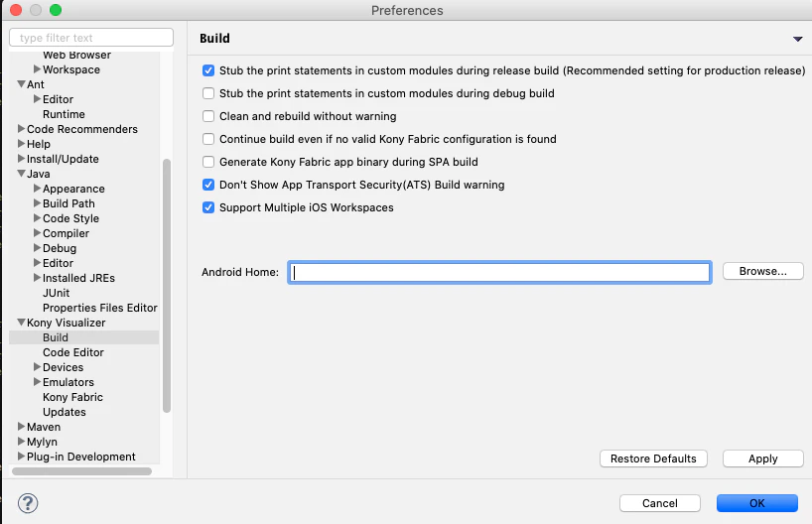Open the help question mark icon
This screenshot has width=812, height=524.
tap(28, 503)
